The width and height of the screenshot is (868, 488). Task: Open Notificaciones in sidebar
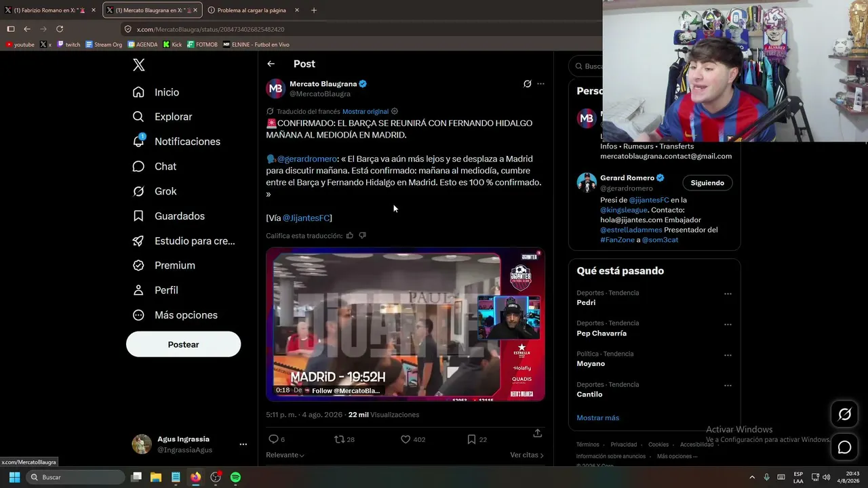176,142
